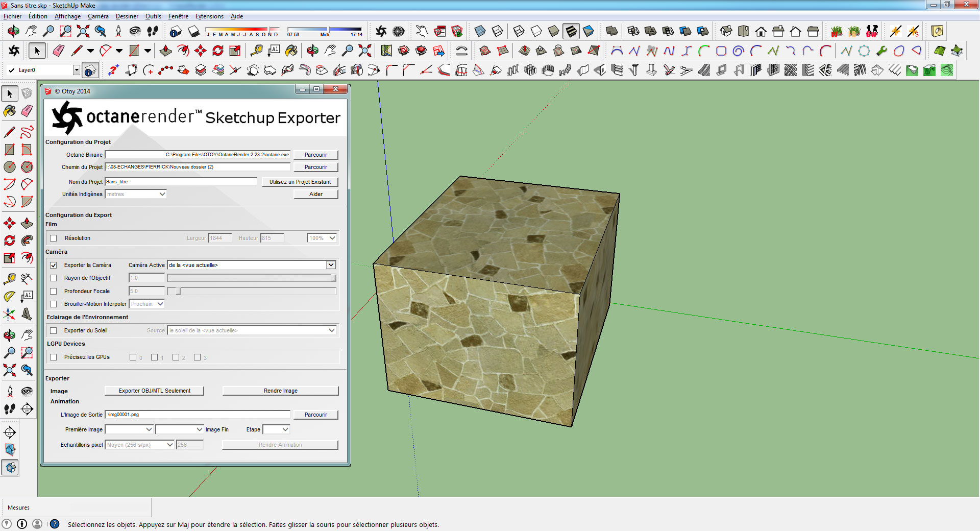Image resolution: width=980 pixels, height=531 pixels.
Task: Open the Layer Manager info icon
Action: (90, 70)
